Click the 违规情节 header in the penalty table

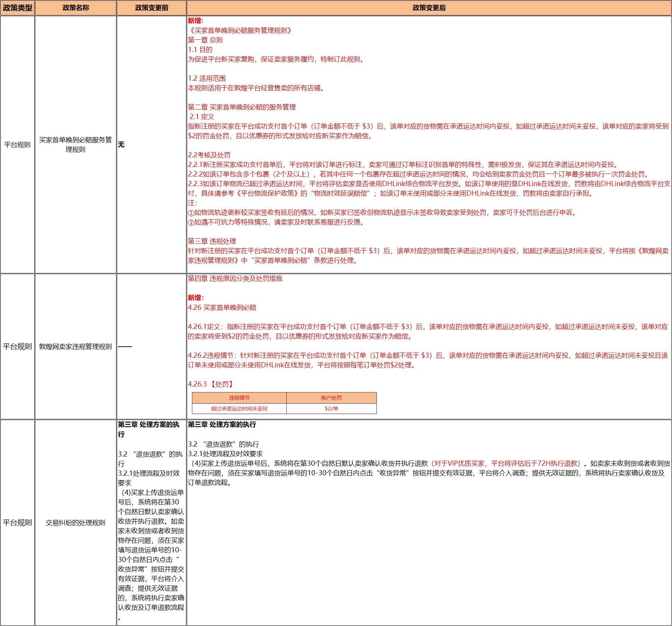coord(239,398)
